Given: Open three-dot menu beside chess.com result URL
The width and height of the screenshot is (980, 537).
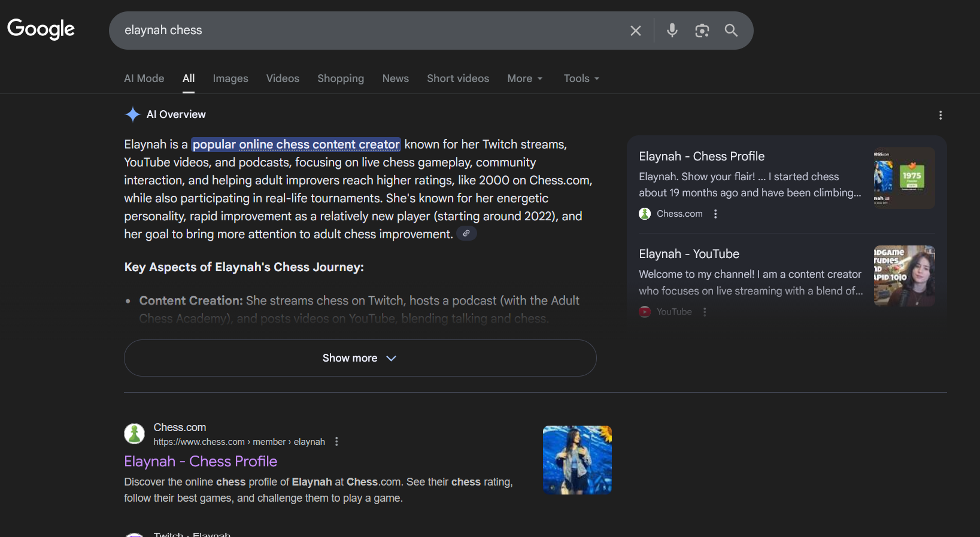Looking at the screenshot, I should pos(336,442).
